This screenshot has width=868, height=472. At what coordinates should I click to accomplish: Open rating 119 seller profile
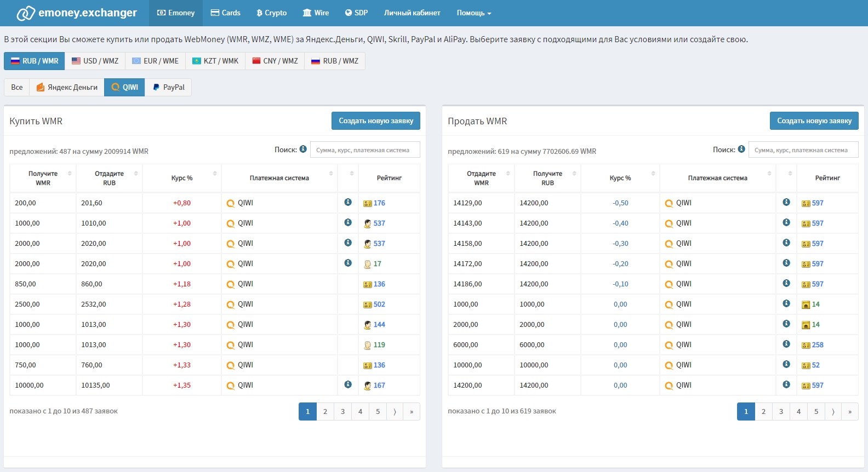click(x=379, y=345)
